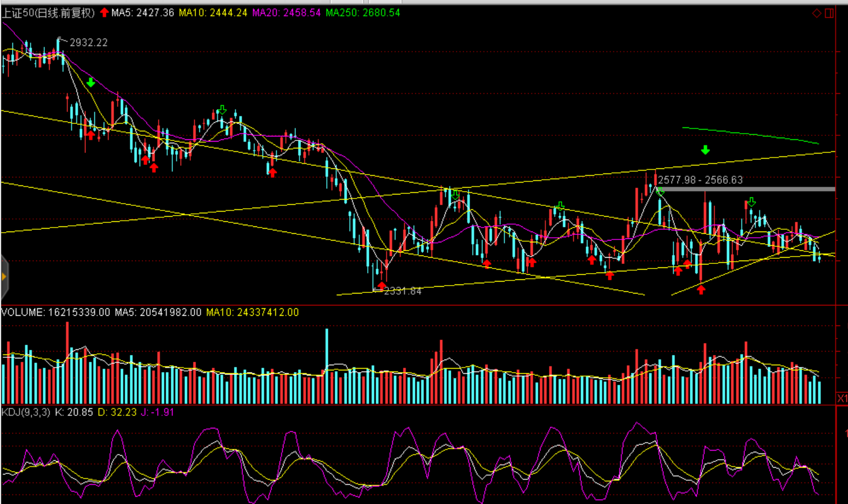The image size is (848, 504).
Task: Select the MA10 moving average label
Action: point(213,13)
